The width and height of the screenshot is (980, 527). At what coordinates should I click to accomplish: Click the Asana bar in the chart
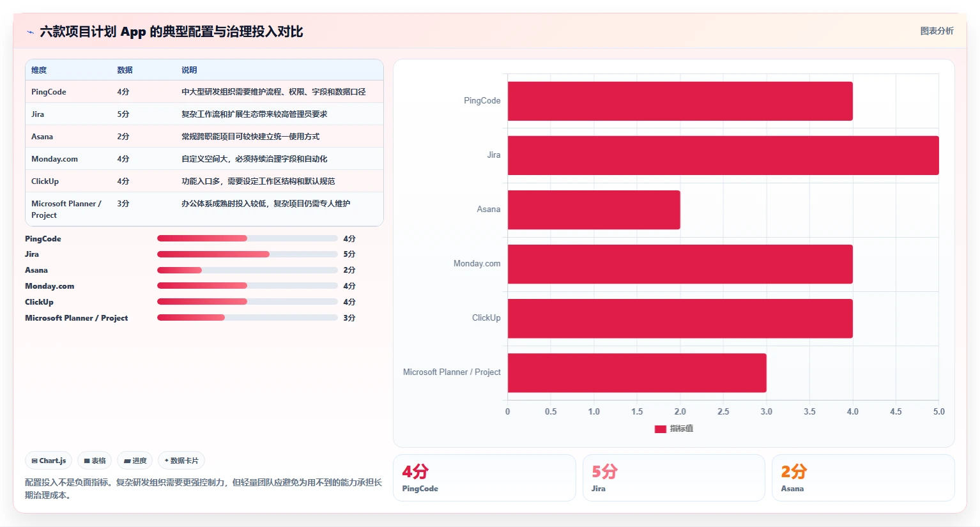coord(593,210)
